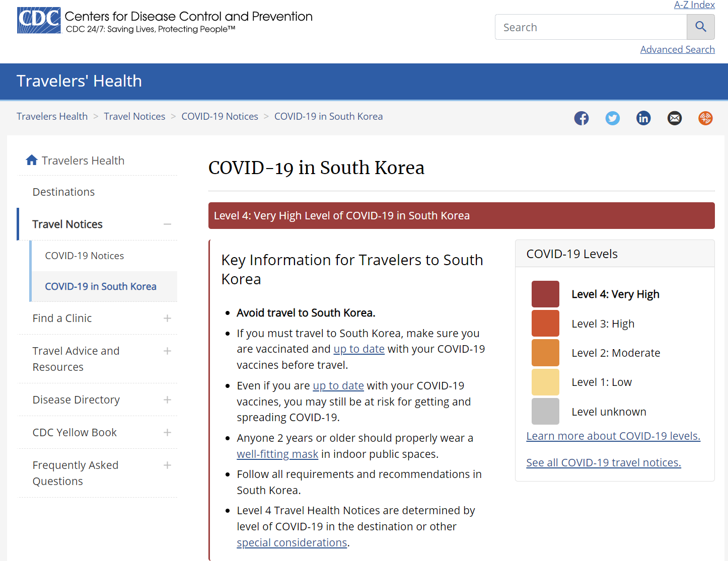Screen dimensions: 728x561
Task: Expand Frequently Asked Questions section
Action: [x=167, y=465]
